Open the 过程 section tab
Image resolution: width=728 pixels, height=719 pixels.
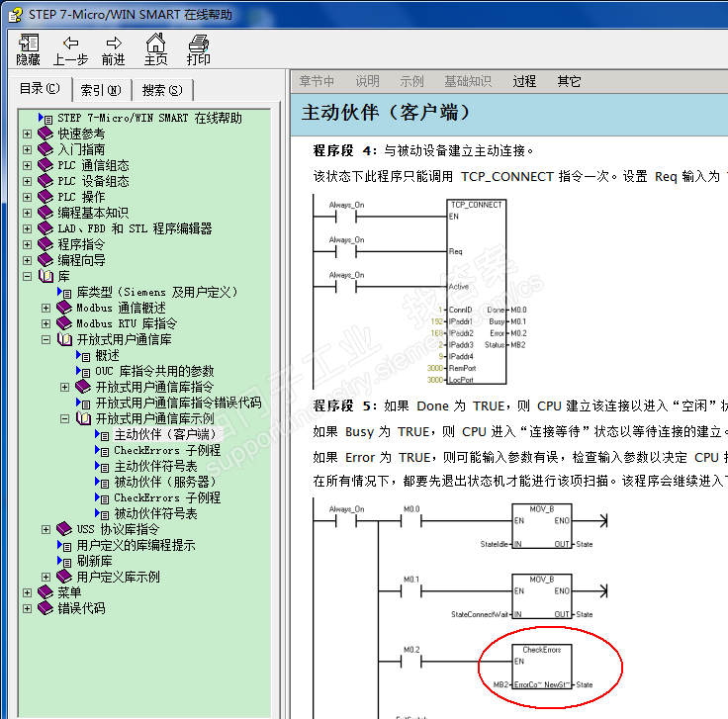(524, 81)
